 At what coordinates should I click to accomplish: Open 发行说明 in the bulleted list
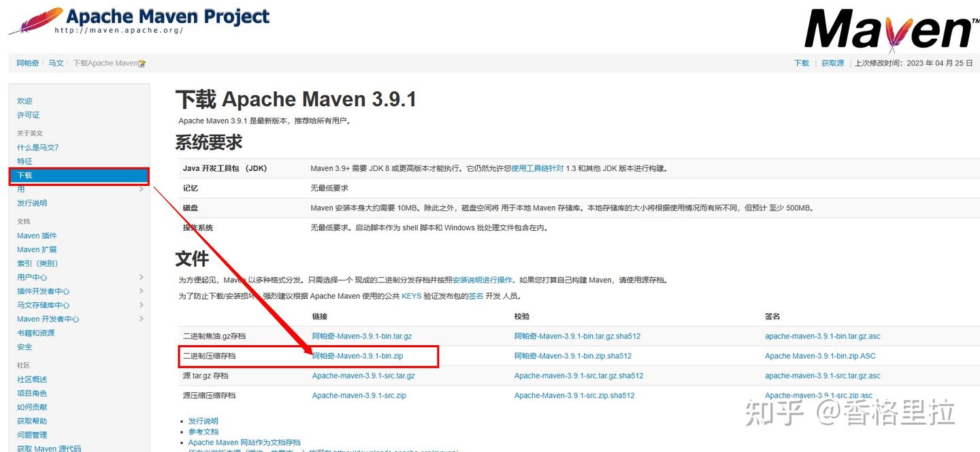tap(203, 421)
